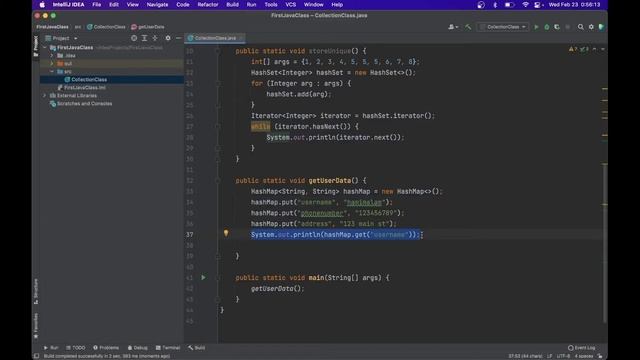The width and height of the screenshot is (640, 360).
Task: Open the VCS menu
Action: (291, 4)
